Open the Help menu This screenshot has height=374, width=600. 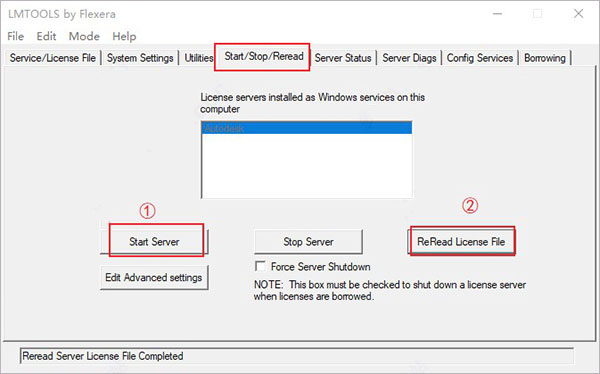click(124, 36)
